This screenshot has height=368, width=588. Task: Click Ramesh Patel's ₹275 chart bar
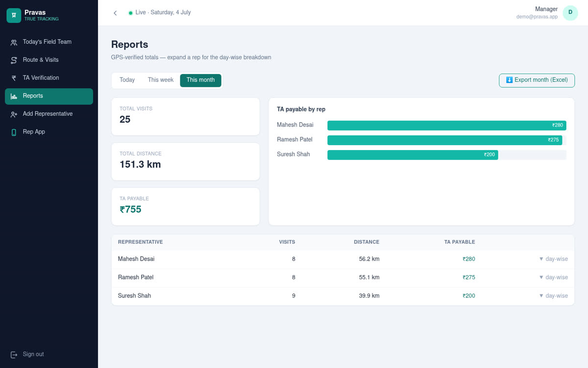click(445, 140)
